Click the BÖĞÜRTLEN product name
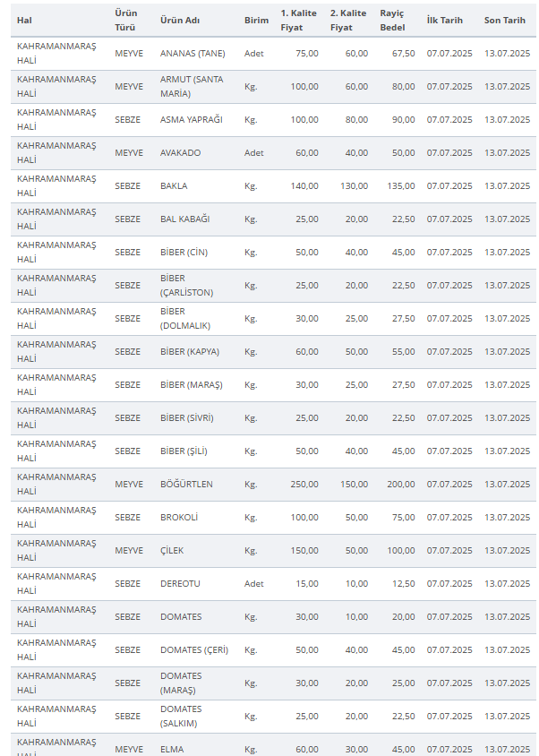 point(186,485)
